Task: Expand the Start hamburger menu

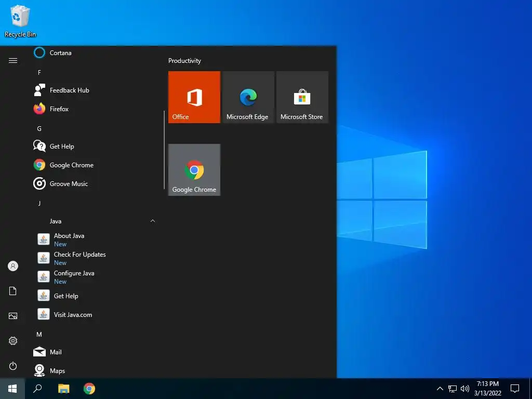Action: pos(13,60)
